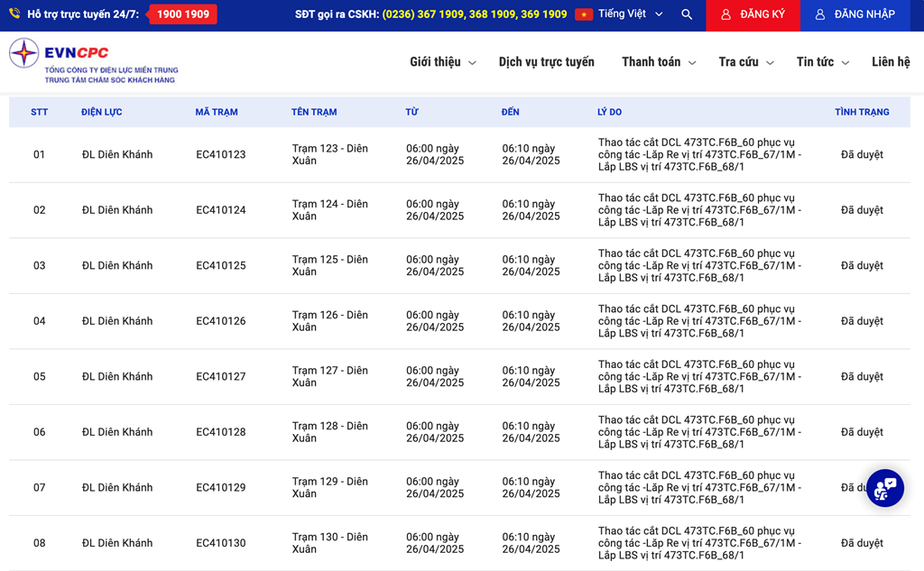Open the search magnifier icon
The height and width of the screenshot is (571, 924).
tap(687, 14)
